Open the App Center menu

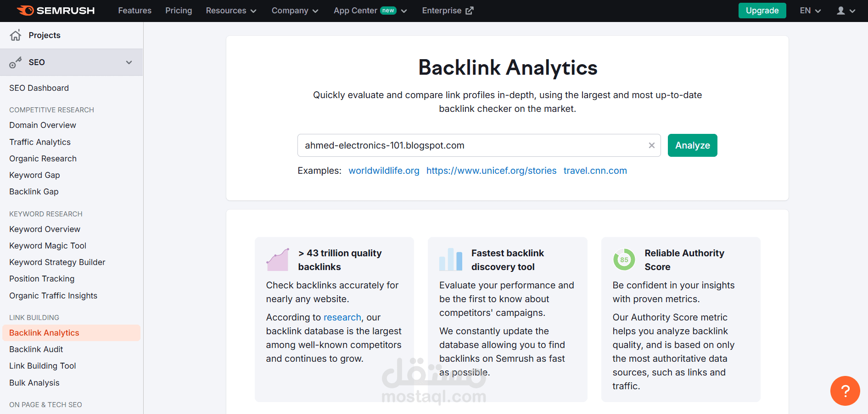370,11
